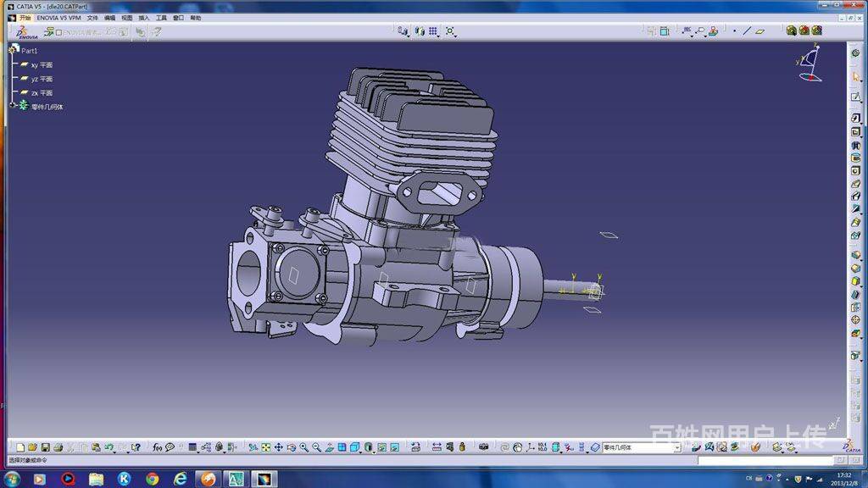
Task: Select the arrow Select tool in right toolbar
Action: coord(856,77)
